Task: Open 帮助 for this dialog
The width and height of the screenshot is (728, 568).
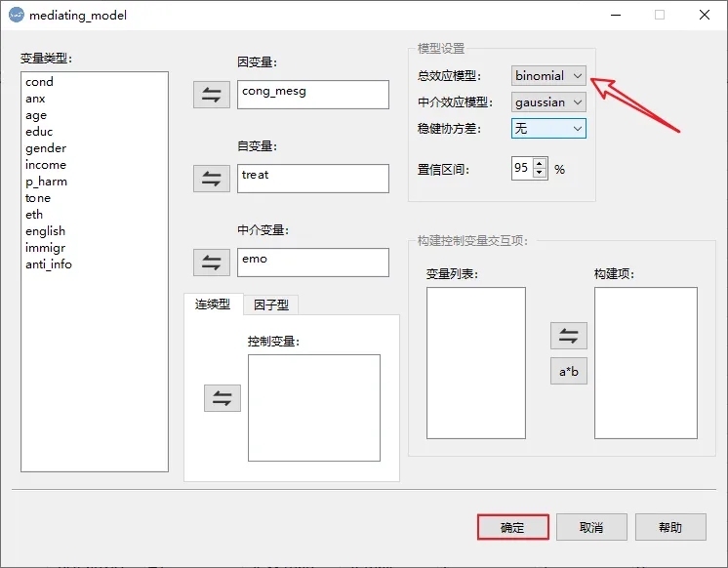Action: [669, 527]
